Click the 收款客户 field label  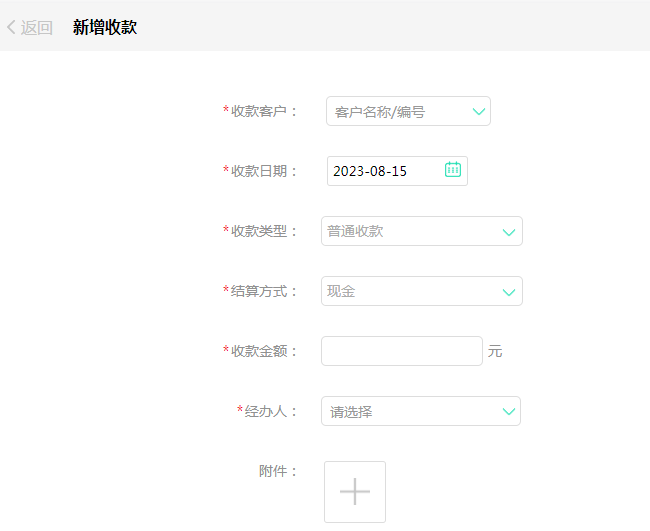[264, 111]
